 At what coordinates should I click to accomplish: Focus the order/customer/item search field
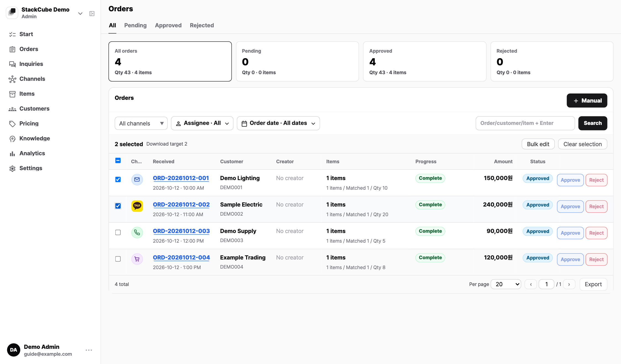525,123
